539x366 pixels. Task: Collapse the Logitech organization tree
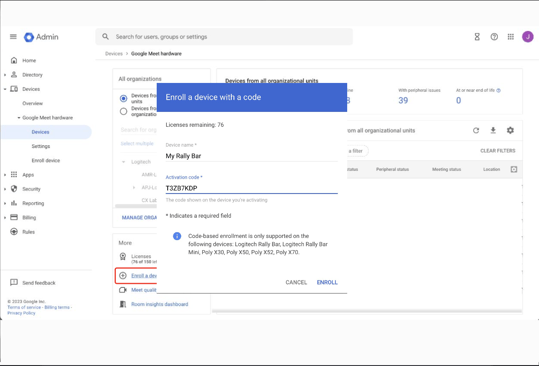click(x=123, y=162)
